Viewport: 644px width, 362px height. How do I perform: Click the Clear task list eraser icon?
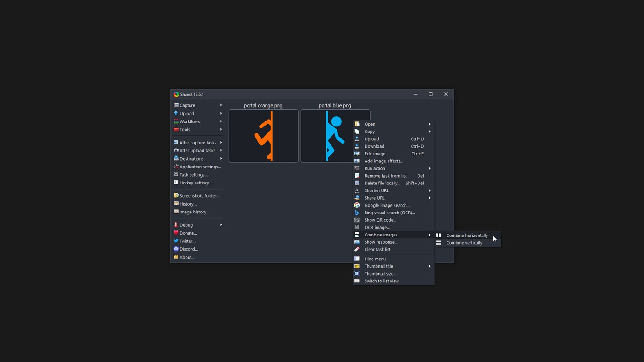pyautogui.click(x=357, y=249)
